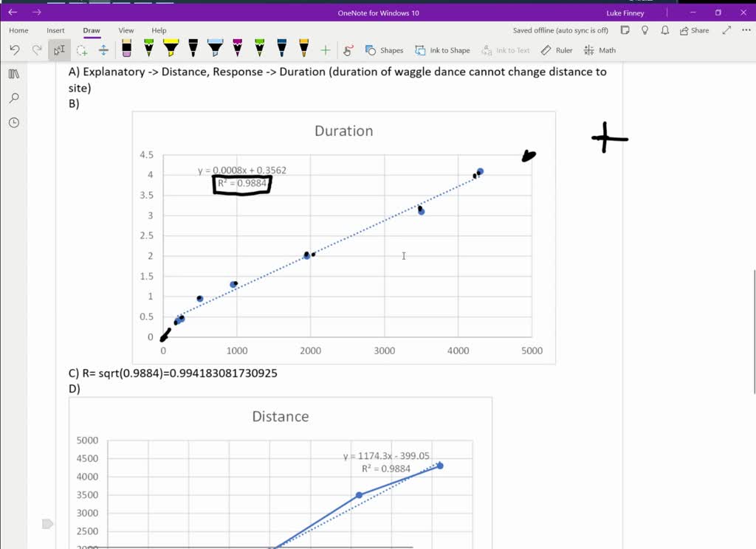Show notebooks navigation pane
The width and height of the screenshot is (756, 549).
click(x=14, y=74)
